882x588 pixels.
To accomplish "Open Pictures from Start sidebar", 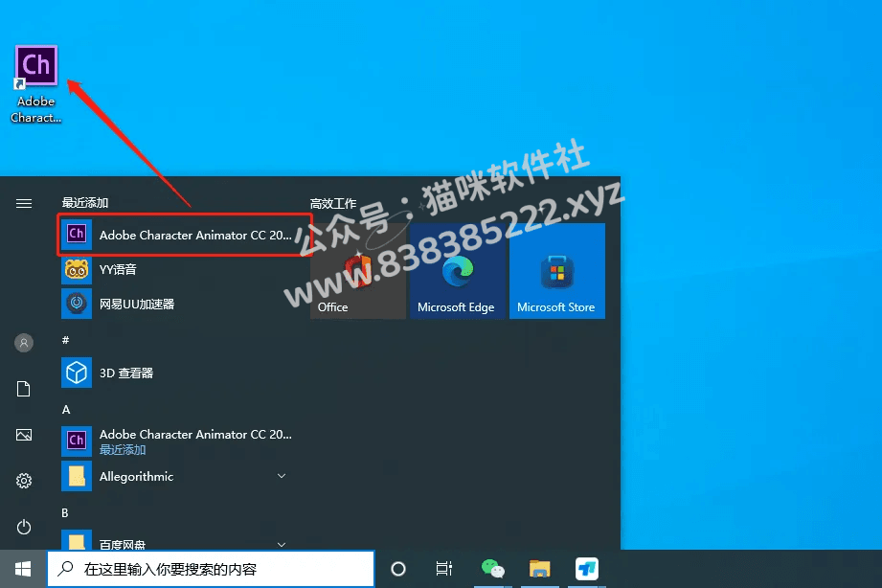I will (x=24, y=435).
